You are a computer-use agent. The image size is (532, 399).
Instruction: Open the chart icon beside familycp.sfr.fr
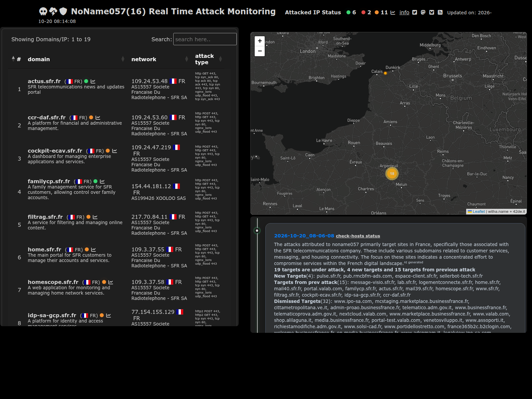(x=102, y=182)
